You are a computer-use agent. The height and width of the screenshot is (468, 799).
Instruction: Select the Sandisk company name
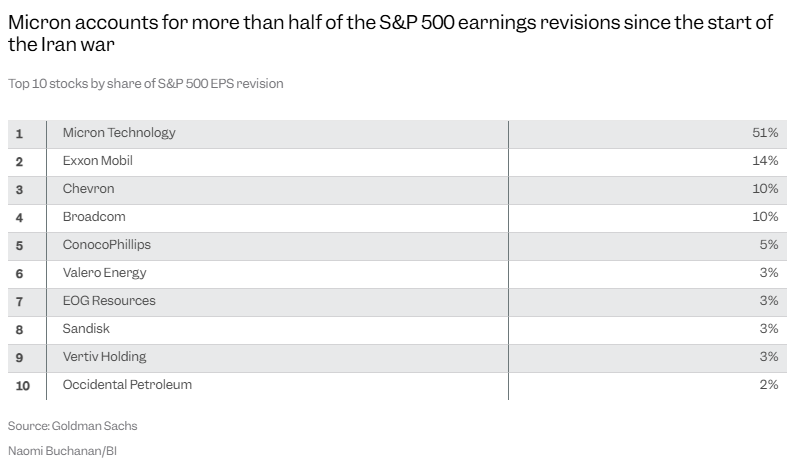[86, 329]
